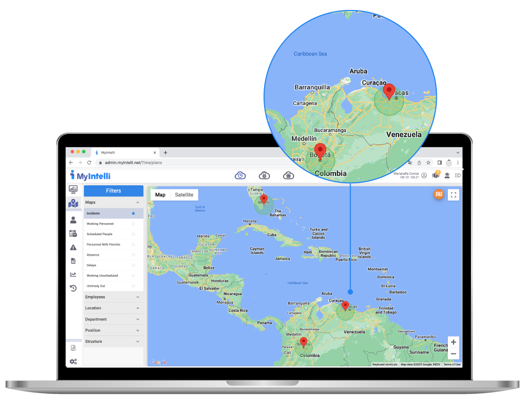Open the browser tab search chevron
Image resolution: width=525 pixels, height=420 pixels.
(458, 152)
